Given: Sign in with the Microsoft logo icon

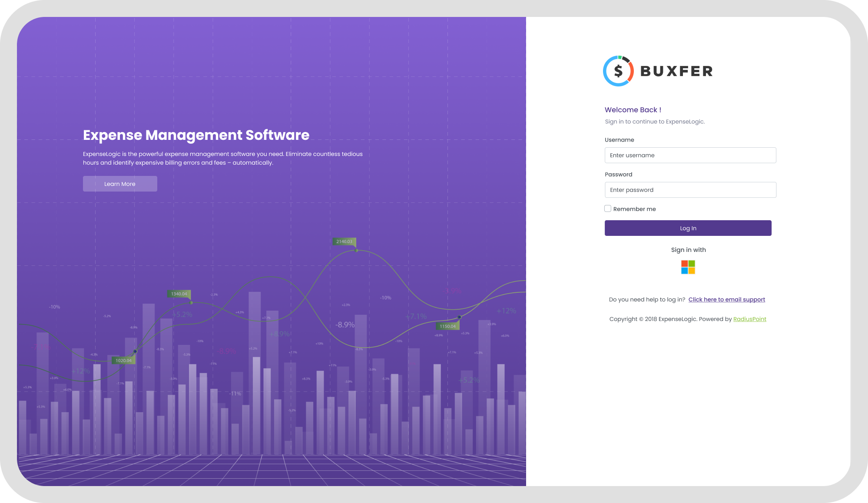Looking at the screenshot, I should (688, 267).
